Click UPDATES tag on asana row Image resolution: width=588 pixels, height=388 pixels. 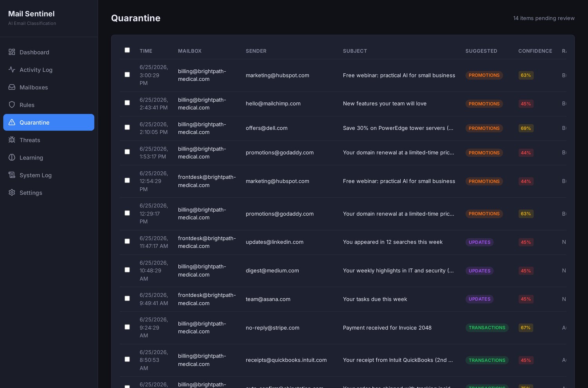pos(479,299)
